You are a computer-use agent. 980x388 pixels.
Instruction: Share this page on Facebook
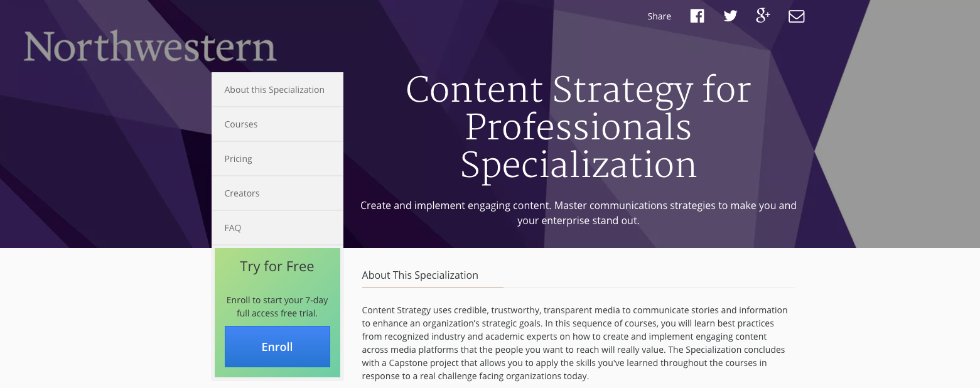click(x=697, y=16)
